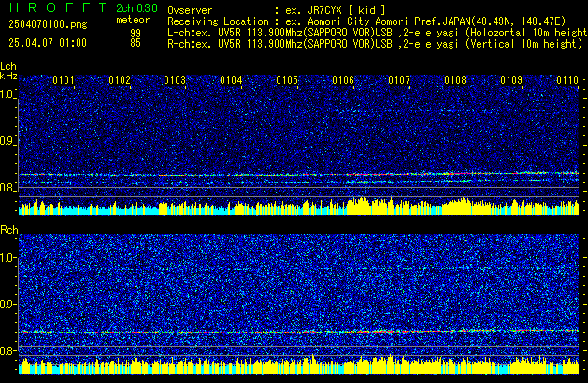This screenshot has width=588, height=383.
Task: Click the HROFFT title text
Action: pyautogui.click(x=59, y=7)
